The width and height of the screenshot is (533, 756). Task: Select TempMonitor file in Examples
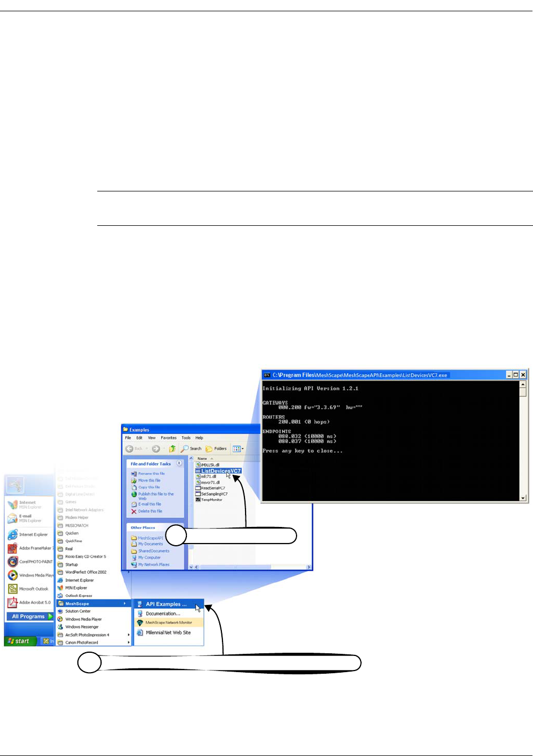pyautogui.click(x=209, y=500)
